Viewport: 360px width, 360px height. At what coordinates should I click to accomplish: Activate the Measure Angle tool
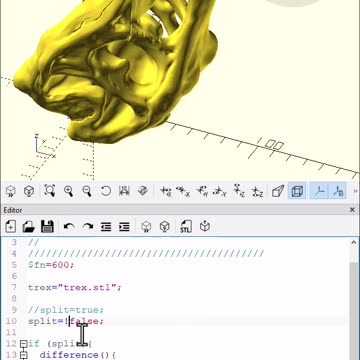click(143, 192)
